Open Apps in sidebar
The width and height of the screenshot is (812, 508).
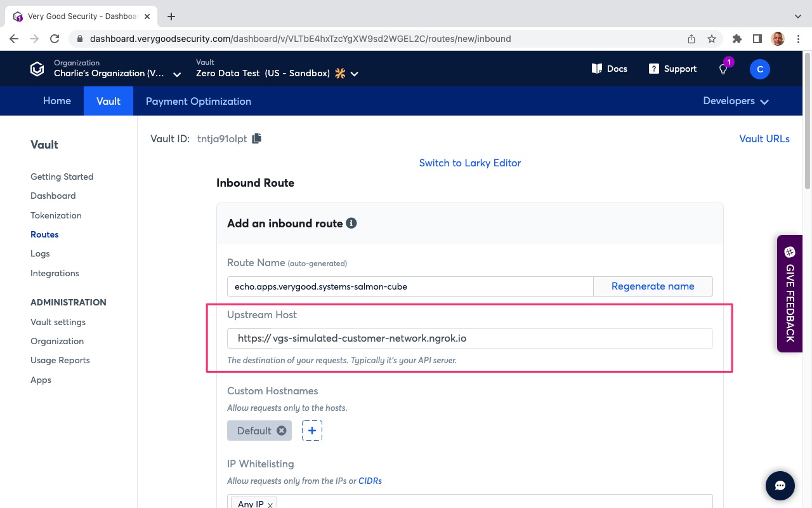pos(41,380)
